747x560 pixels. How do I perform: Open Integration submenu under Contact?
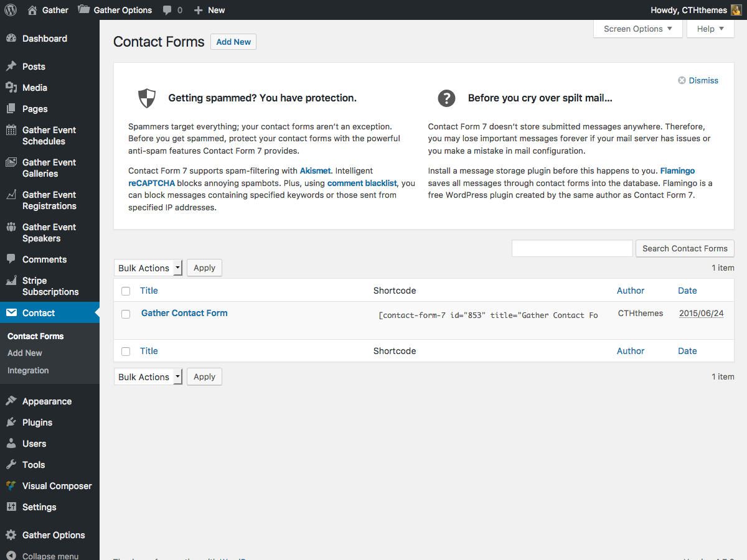coord(28,370)
